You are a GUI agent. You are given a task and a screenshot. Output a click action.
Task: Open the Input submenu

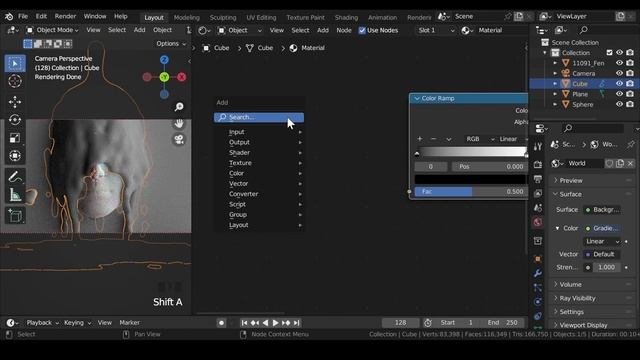259,132
